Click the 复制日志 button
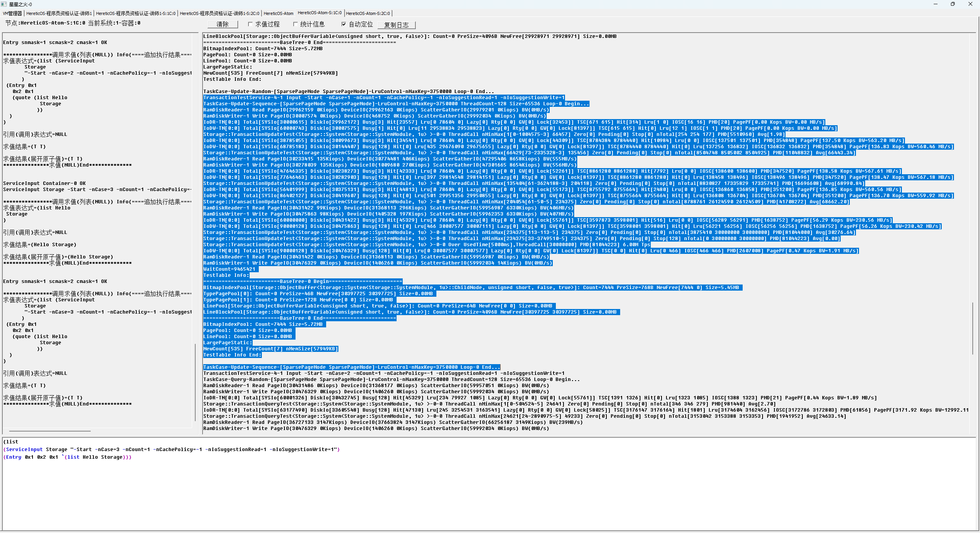The height and width of the screenshot is (533, 980). click(396, 25)
